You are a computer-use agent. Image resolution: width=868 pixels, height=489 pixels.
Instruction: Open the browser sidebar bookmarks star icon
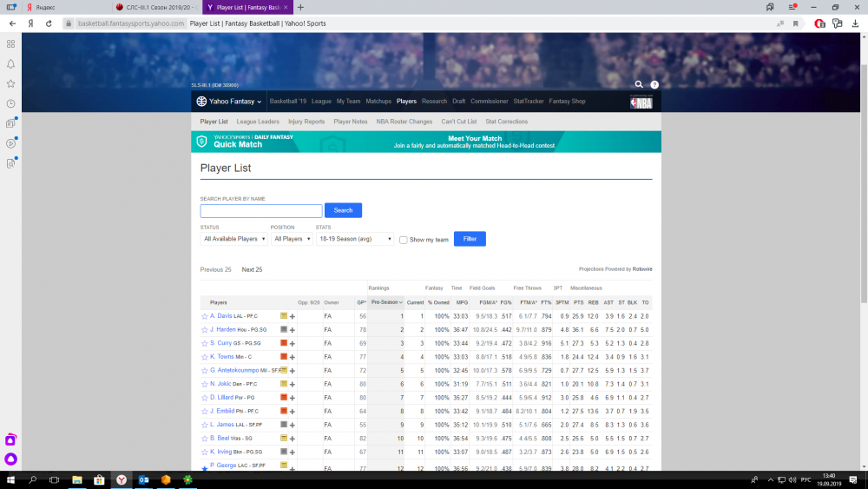point(10,83)
